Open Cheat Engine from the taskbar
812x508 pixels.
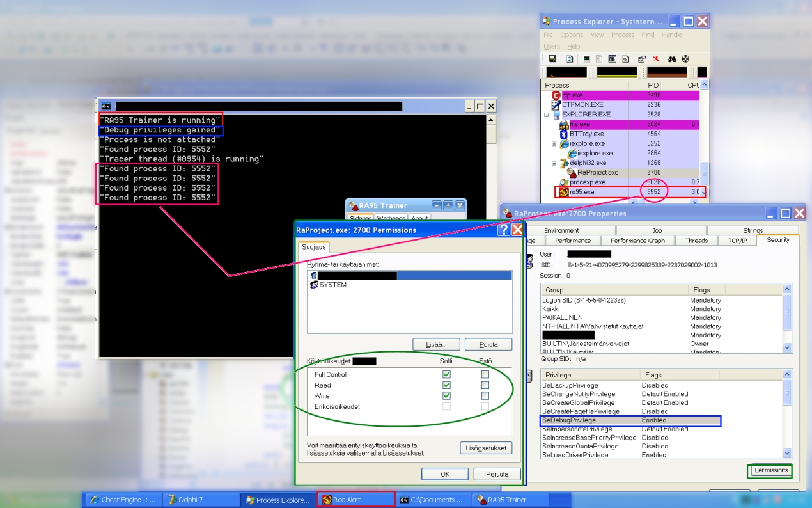123,500
